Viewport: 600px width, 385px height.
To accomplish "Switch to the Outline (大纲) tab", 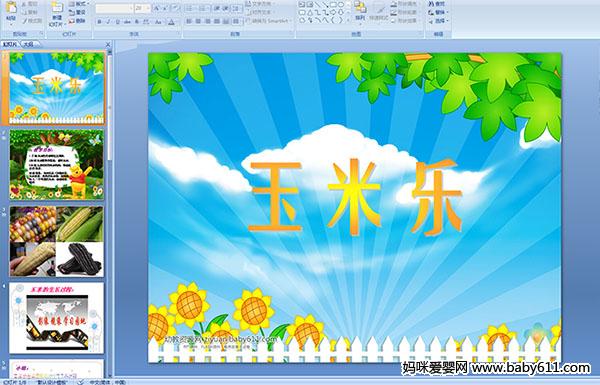I will (x=28, y=44).
